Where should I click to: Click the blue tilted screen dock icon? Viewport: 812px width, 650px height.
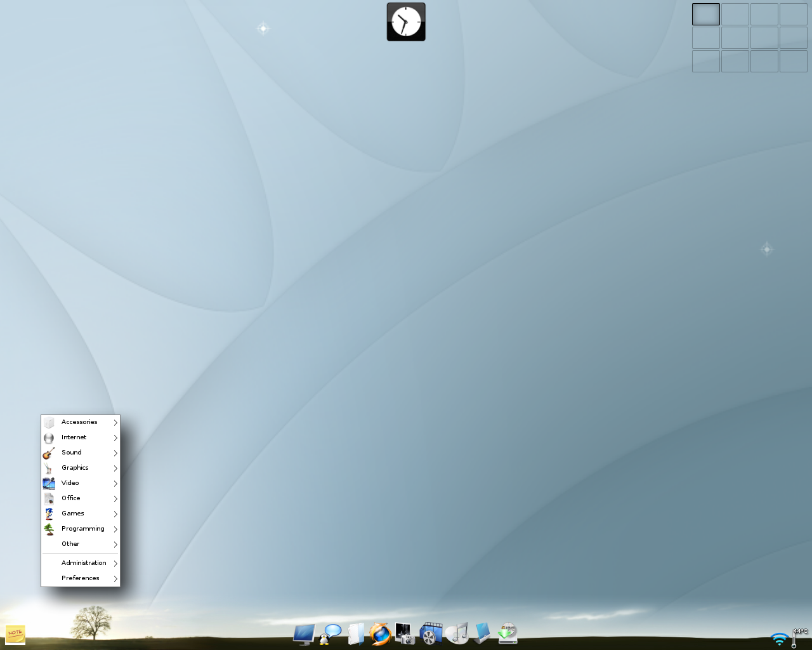tap(482, 633)
